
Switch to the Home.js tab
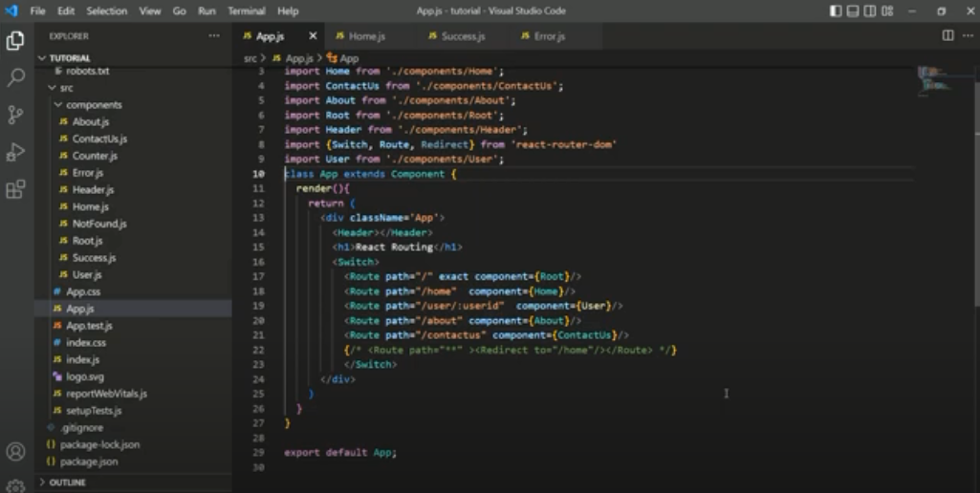point(369,36)
